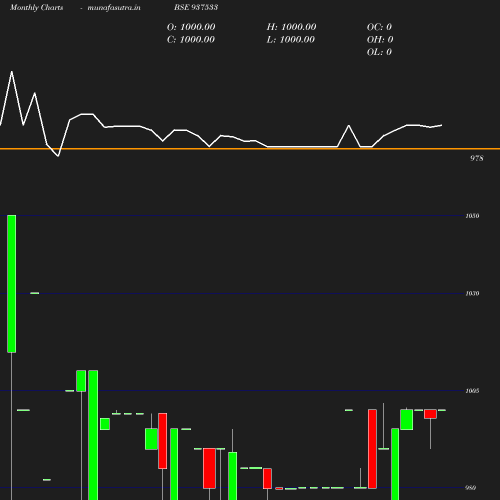Select the tall green candle reaching the 1050 line

tap(12, 284)
